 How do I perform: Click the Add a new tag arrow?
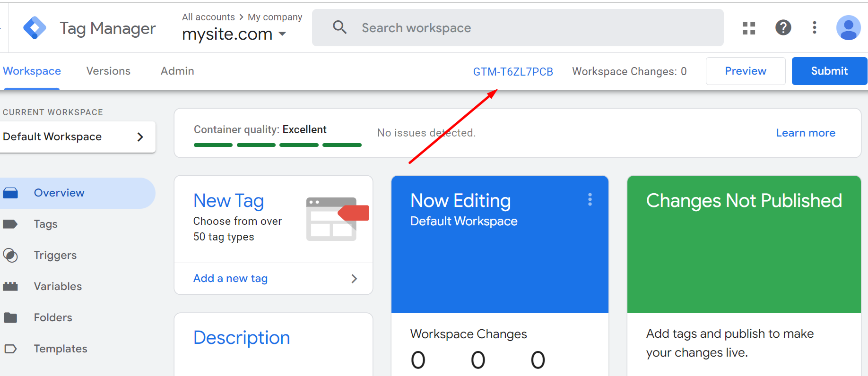point(354,279)
